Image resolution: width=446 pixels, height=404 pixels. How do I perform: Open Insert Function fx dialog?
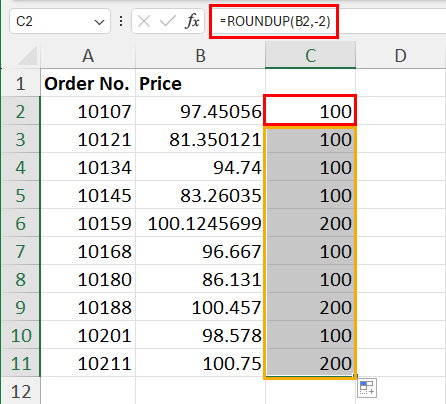coord(192,22)
